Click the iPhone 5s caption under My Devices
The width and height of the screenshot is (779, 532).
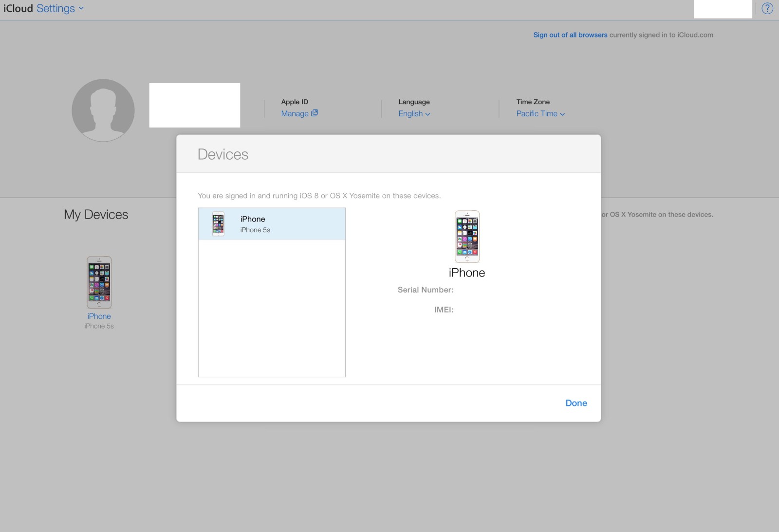click(99, 326)
